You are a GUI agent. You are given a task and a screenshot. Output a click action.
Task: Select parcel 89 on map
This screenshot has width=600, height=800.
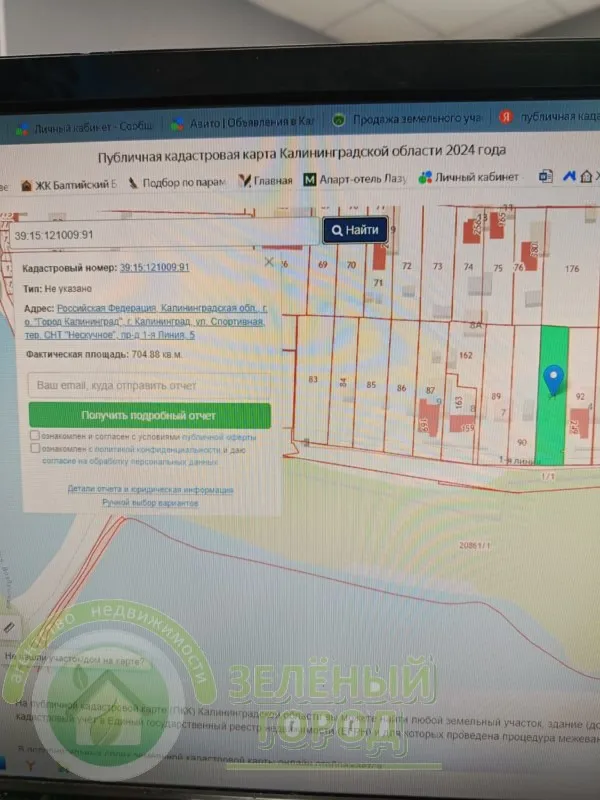496,396
